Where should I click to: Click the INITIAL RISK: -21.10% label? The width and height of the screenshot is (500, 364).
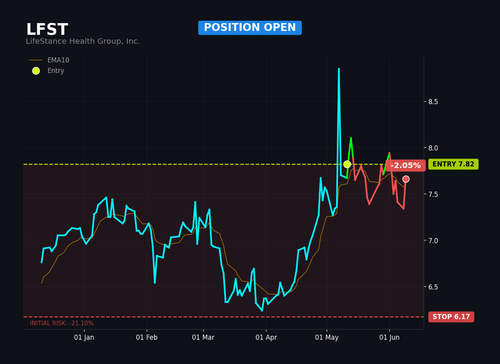click(62, 323)
